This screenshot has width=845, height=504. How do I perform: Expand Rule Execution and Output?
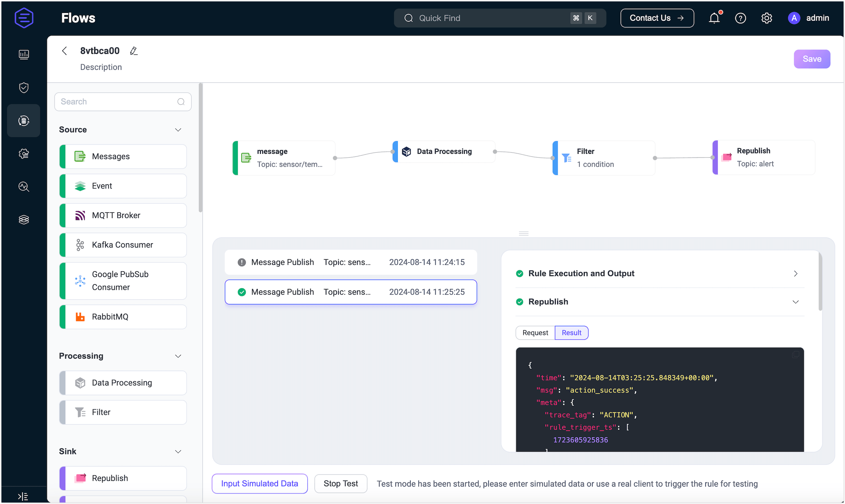tap(796, 273)
